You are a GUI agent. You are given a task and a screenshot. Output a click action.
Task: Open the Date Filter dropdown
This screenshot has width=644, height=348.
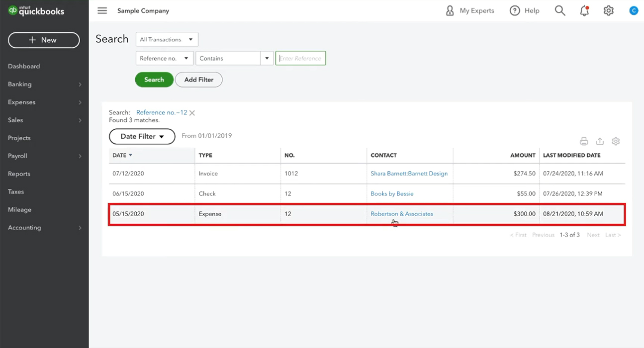point(142,136)
